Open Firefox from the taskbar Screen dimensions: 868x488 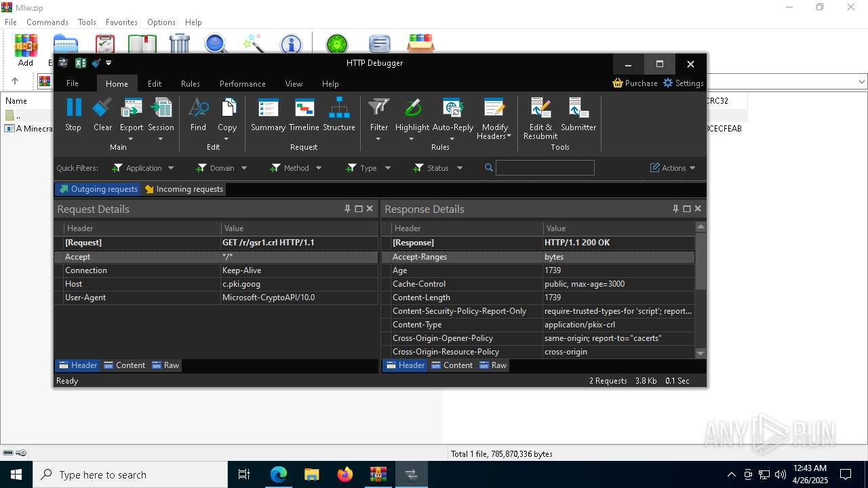click(x=345, y=474)
